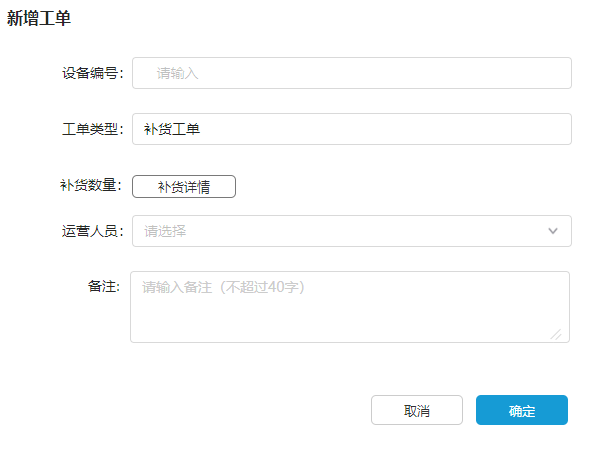Click the 请选择 placeholder text
This screenshot has width=613, height=455.
point(165,231)
